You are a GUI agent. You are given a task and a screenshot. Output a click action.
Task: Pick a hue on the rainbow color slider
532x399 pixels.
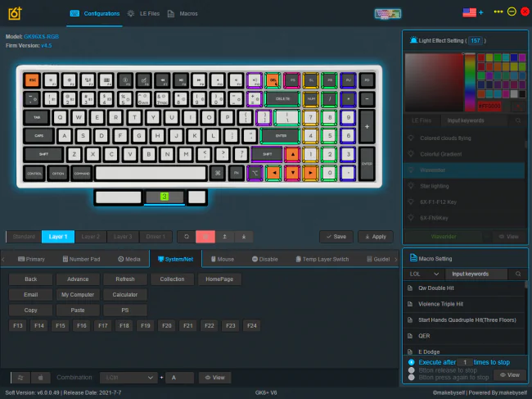[x=470, y=83]
